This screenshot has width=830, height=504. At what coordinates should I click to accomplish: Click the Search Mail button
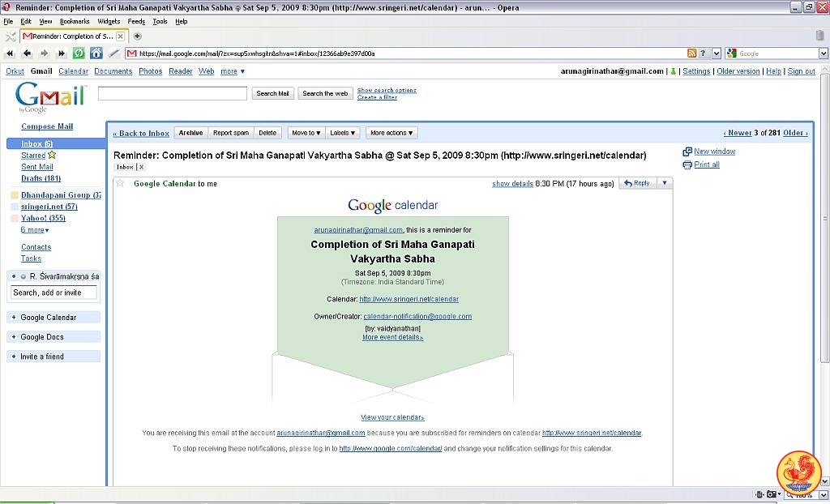coord(272,93)
